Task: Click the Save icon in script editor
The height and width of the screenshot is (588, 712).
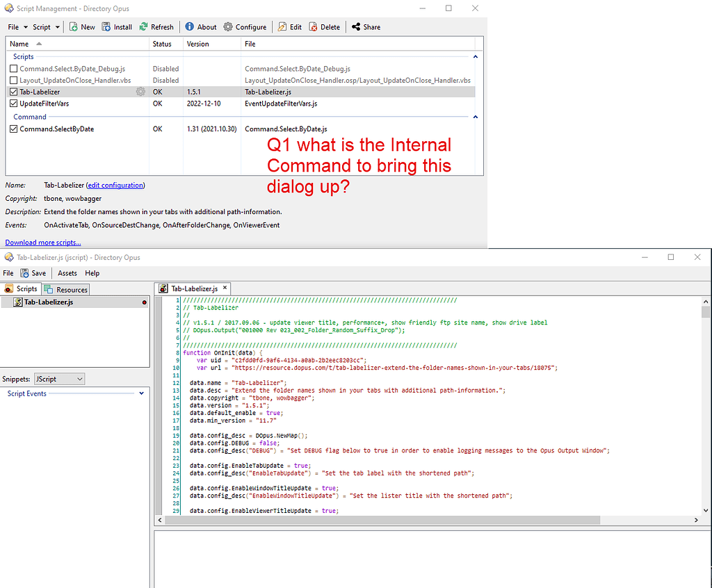Action: point(24,273)
